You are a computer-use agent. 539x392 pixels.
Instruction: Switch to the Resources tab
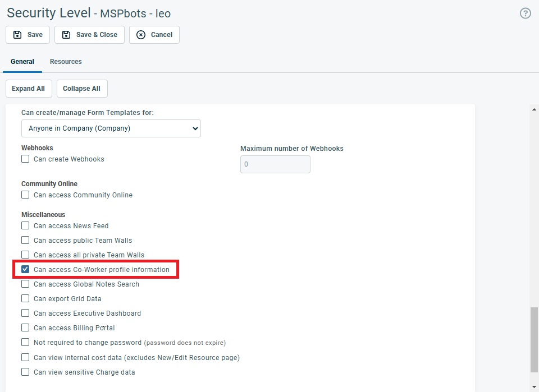(x=66, y=62)
